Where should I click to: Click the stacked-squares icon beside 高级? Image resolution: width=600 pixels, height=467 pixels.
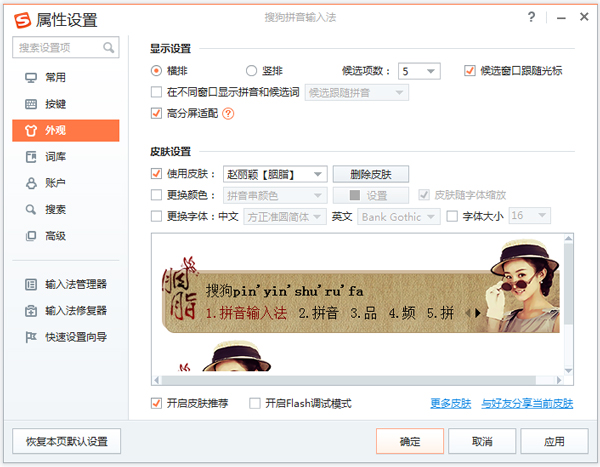[31, 236]
